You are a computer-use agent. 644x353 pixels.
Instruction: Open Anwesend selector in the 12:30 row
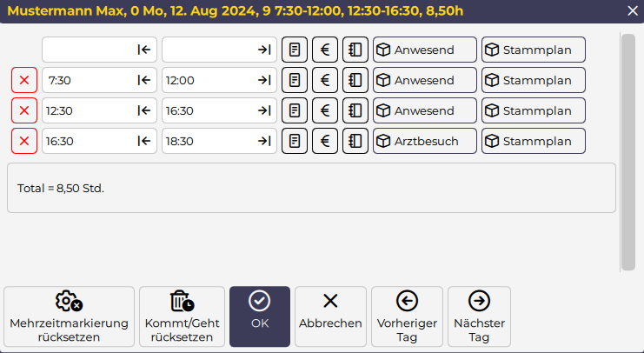(x=425, y=110)
